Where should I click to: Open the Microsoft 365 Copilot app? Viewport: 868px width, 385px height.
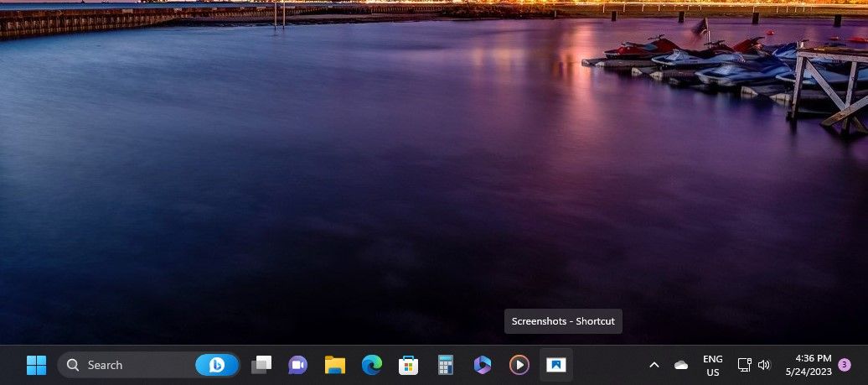pos(482,365)
